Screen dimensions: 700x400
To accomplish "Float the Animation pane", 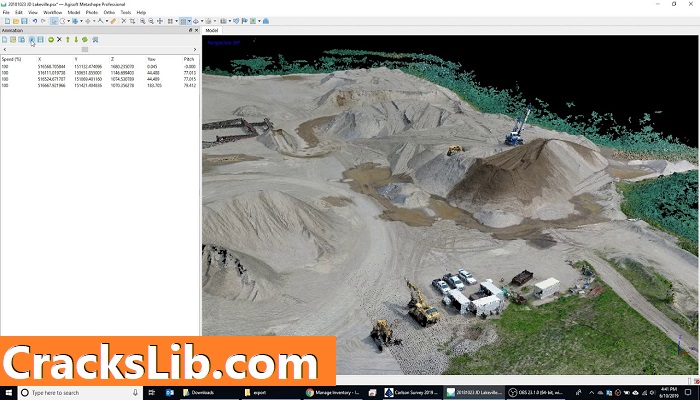I will click(x=191, y=30).
